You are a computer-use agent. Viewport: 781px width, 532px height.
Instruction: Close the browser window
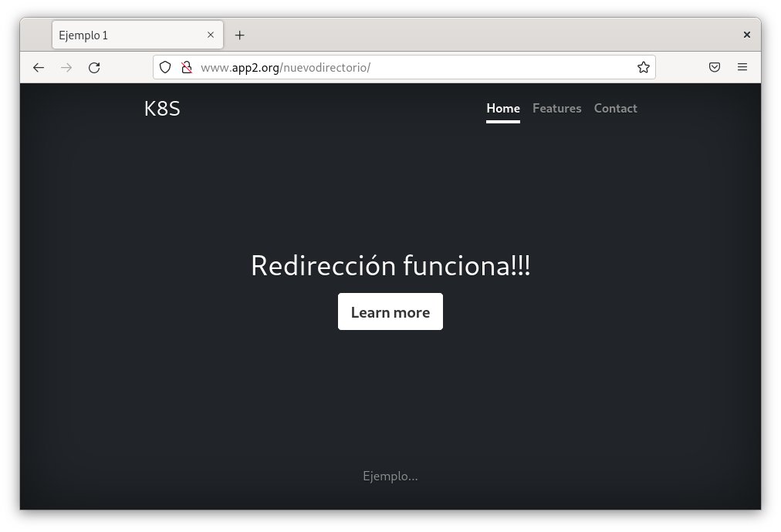(x=746, y=35)
